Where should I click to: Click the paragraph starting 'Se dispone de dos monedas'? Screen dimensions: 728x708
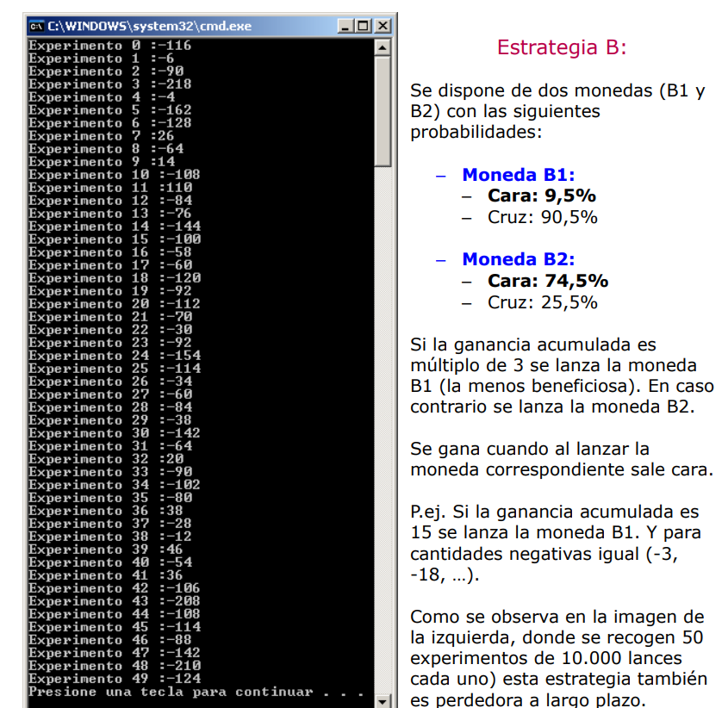coord(557,111)
